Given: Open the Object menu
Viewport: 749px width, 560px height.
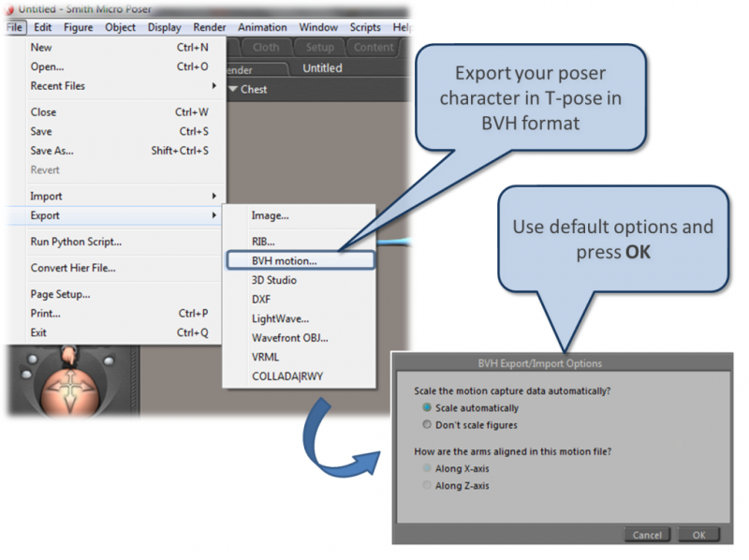Looking at the screenshot, I should tap(121, 27).
